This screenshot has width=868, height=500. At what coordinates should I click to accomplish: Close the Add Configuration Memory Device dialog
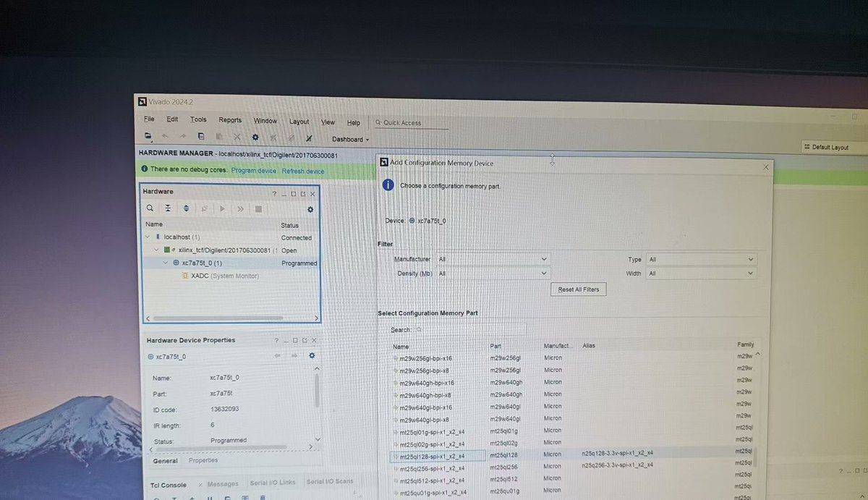tap(766, 167)
